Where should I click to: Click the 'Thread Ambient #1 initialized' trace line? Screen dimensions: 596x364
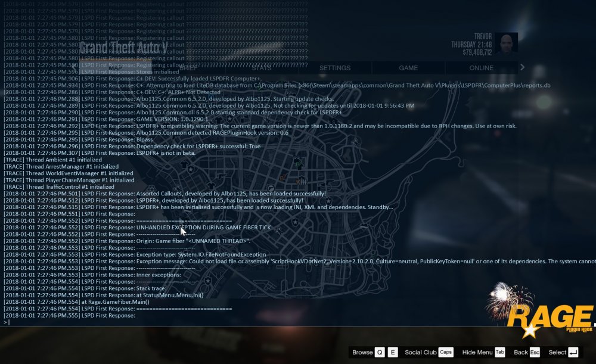pos(53,160)
